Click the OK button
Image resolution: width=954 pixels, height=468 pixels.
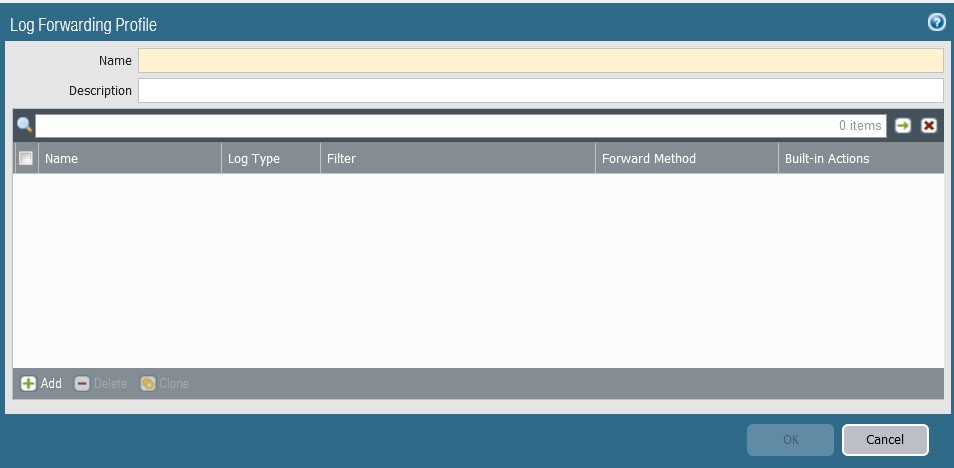790,439
